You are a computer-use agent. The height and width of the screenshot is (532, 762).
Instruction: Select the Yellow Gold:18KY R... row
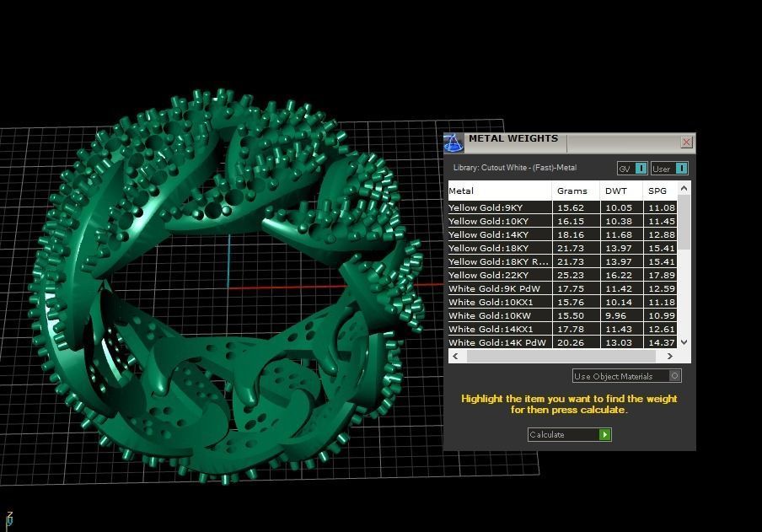[x=562, y=261]
